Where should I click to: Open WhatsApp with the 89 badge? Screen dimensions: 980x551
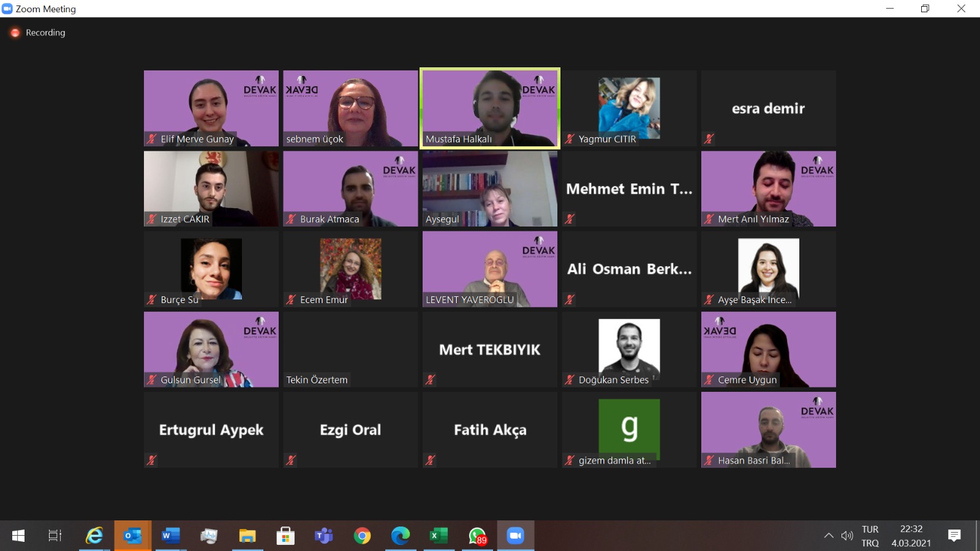(x=477, y=536)
